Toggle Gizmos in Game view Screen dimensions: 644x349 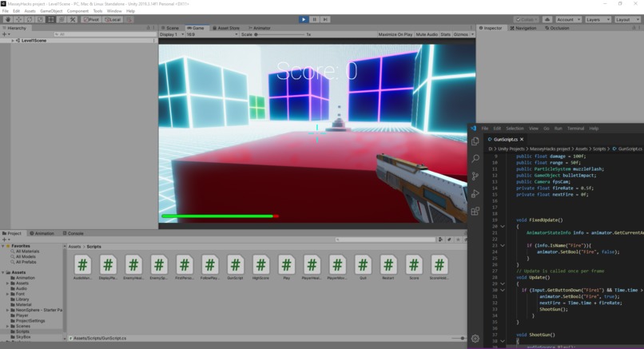pyautogui.click(x=460, y=34)
